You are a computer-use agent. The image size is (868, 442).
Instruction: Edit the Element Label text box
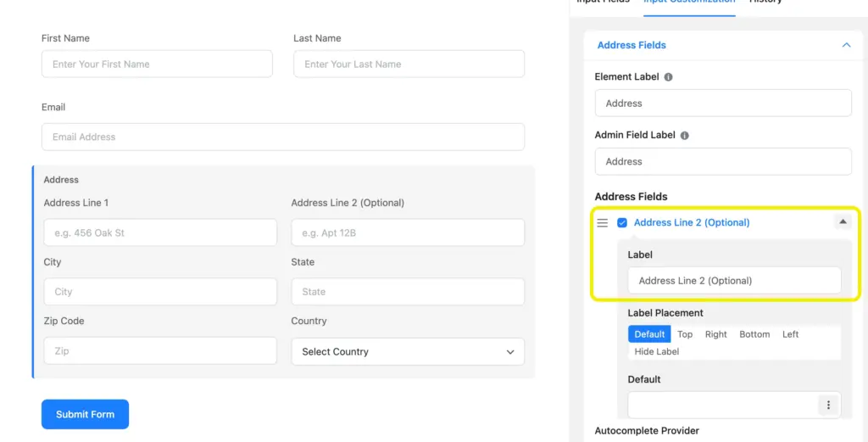(723, 103)
